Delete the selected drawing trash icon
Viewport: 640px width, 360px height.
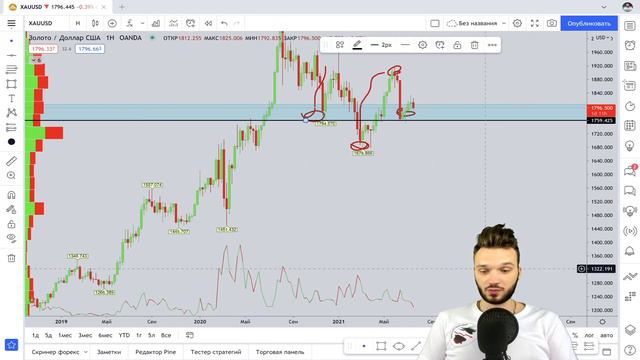tap(474, 45)
